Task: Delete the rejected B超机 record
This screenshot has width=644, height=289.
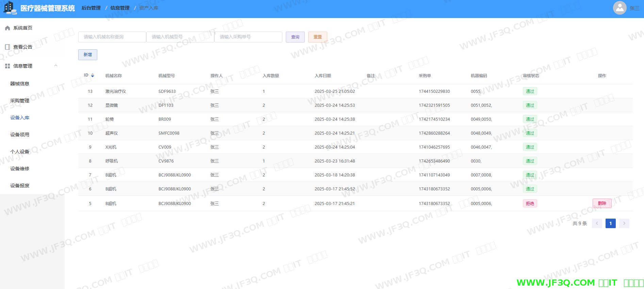Action: coord(602,203)
